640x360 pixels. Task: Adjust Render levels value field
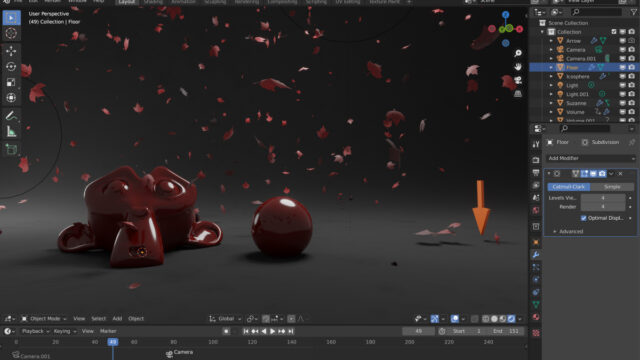coord(603,207)
